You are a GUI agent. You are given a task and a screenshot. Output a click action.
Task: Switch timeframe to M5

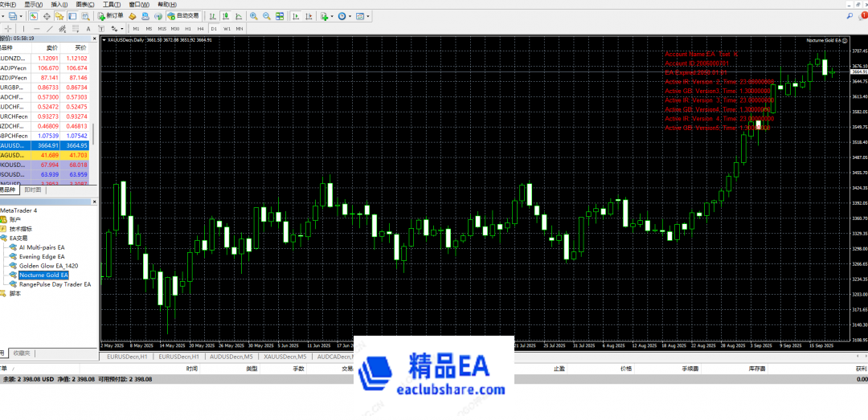(149, 28)
